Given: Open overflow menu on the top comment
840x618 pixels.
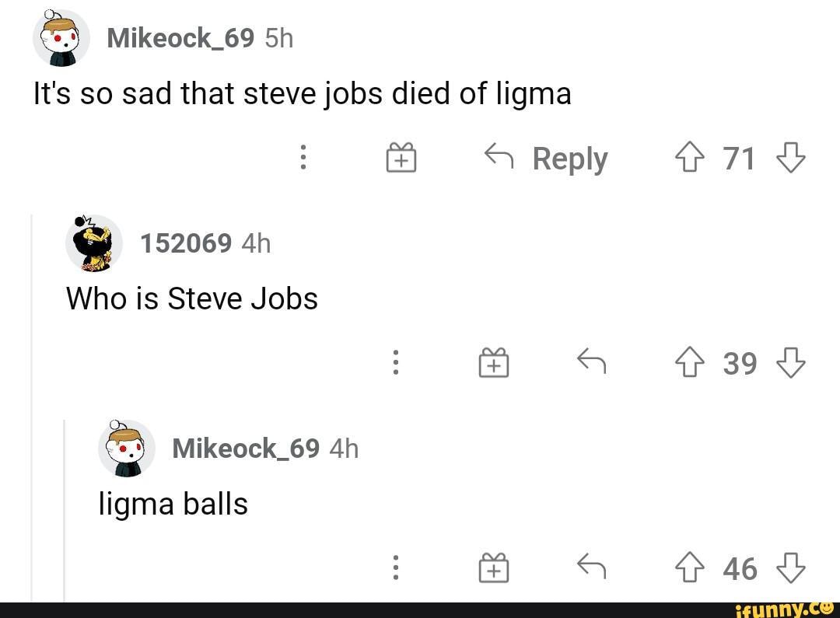Looking at the screenshot, I should [x=303, y=157].
